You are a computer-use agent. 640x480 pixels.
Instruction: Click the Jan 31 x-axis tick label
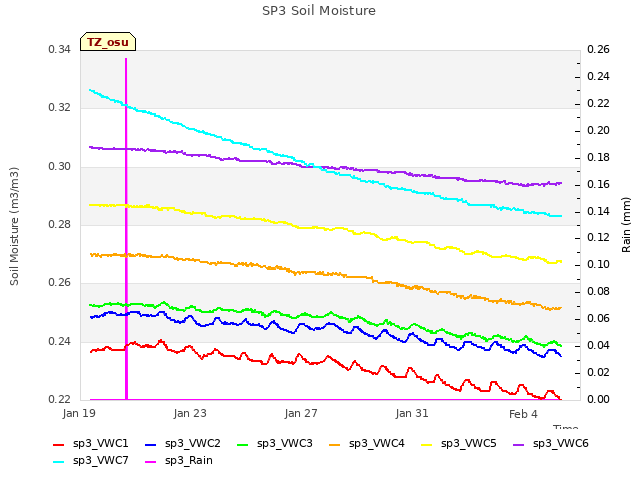coord(412,413)
